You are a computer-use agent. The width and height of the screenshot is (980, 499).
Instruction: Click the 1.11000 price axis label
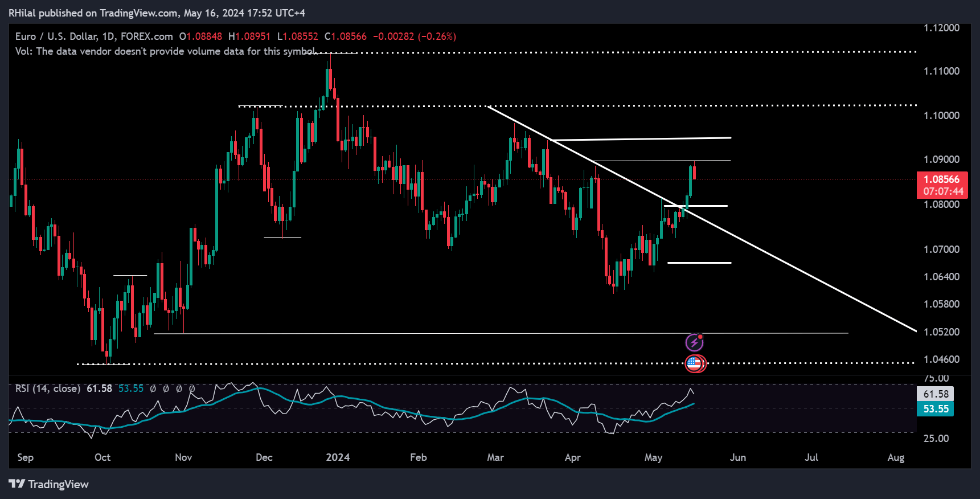941,71
